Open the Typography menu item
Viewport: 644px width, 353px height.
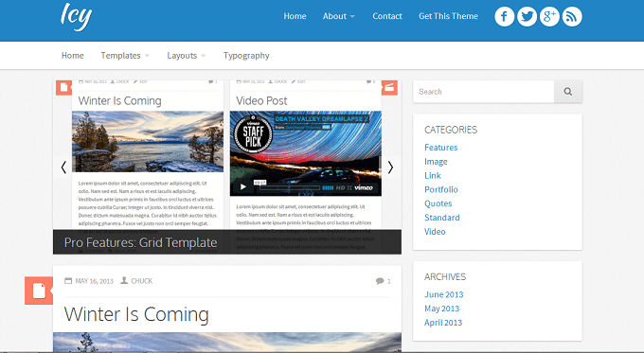[x=246, y=56]
